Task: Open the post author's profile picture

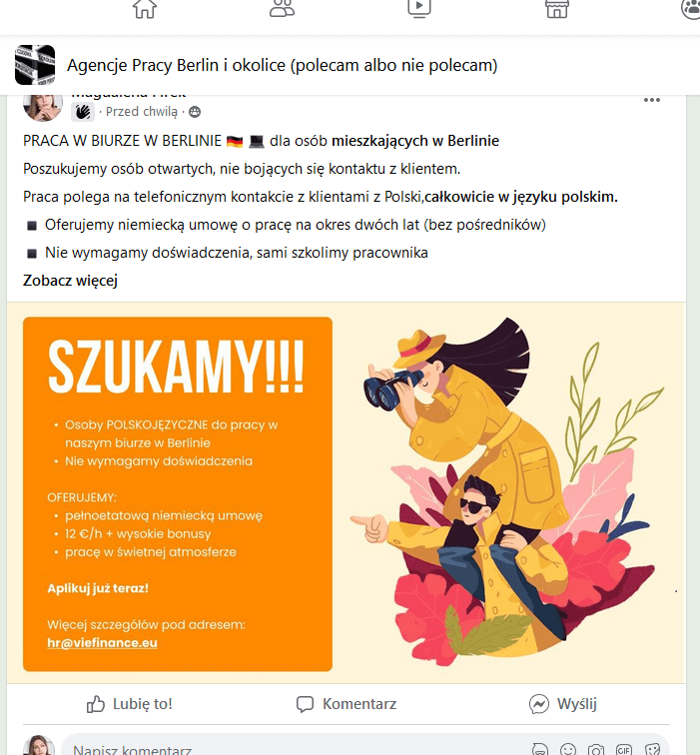Action: tap(42, 106)
